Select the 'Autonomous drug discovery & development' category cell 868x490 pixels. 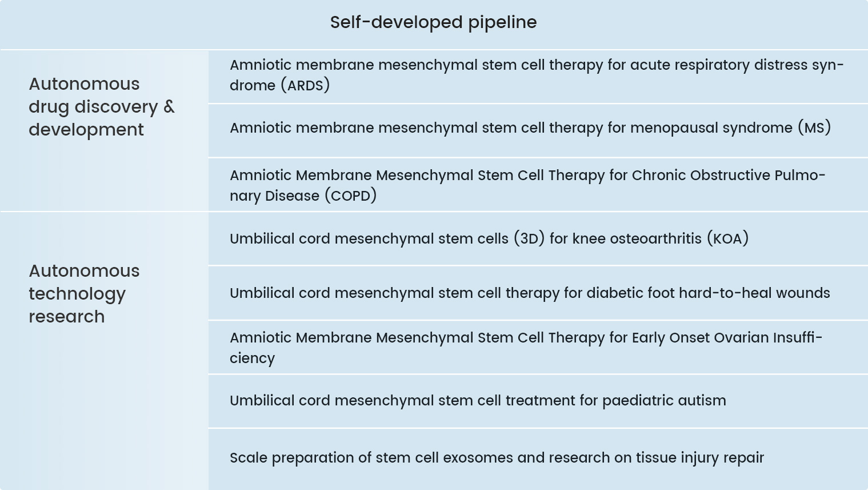point(104,130)
